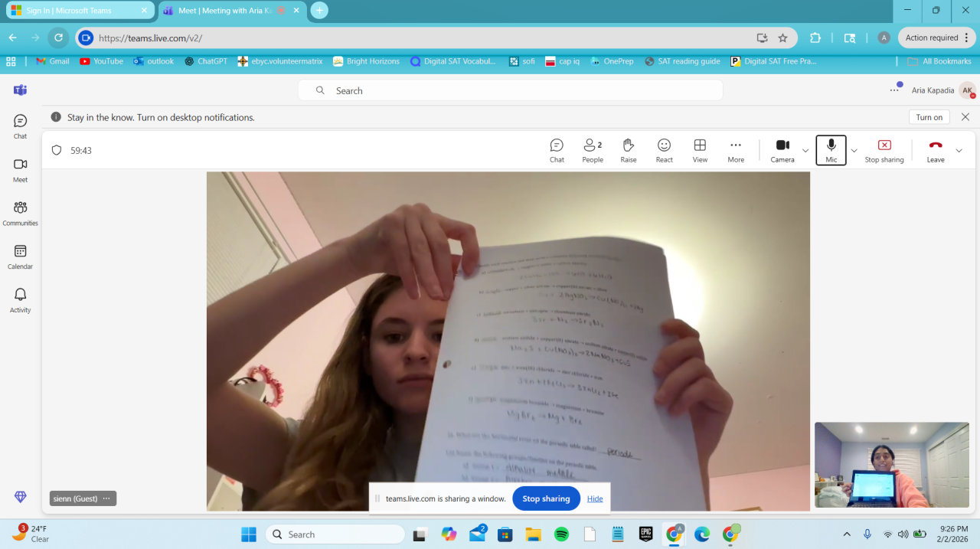Open Communities in the sidebar

click(x=20, y=214)
